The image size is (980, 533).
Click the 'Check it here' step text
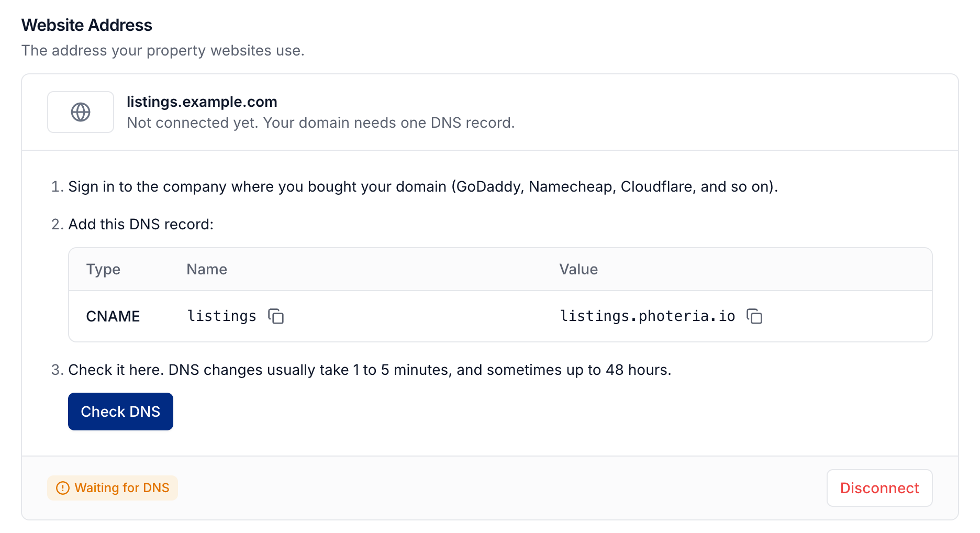370,370
